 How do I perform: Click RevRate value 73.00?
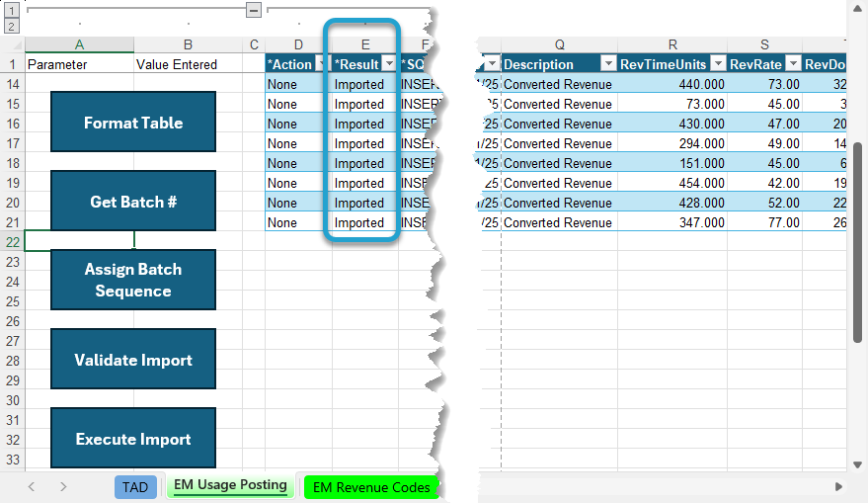764,84
